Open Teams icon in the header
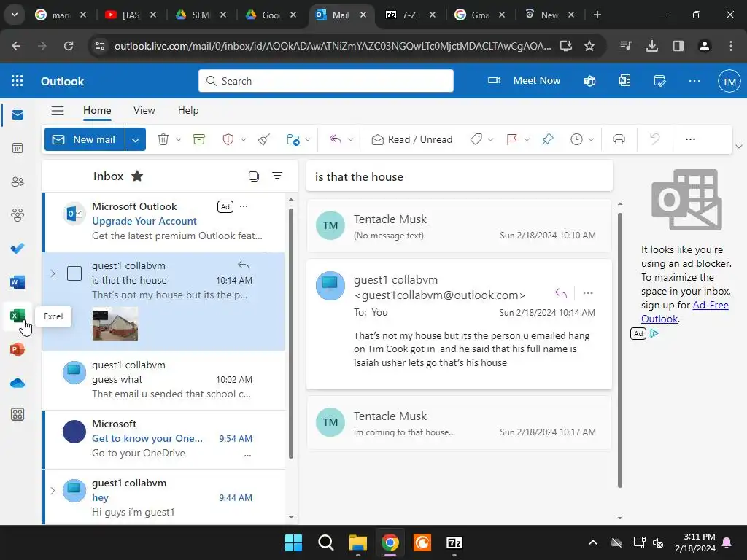 tap(589, 80)
